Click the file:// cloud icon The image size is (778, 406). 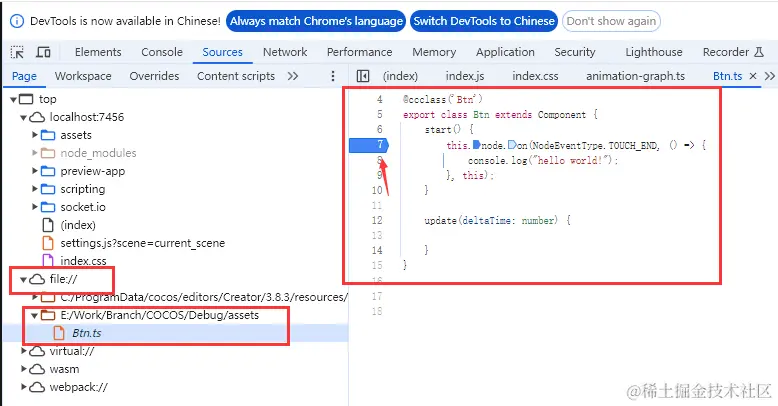click(x=37, y=279)
